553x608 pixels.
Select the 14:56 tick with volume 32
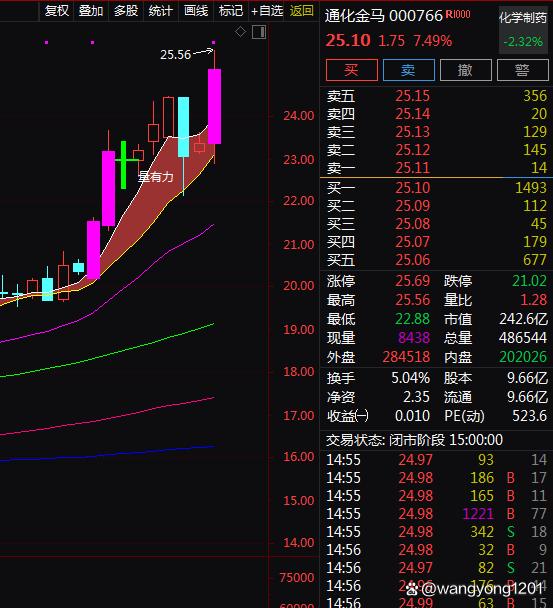click(436, 550)
